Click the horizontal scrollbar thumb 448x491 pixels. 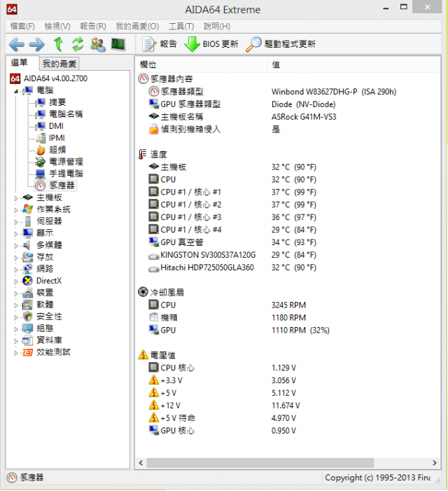click(x=260, y=463)
